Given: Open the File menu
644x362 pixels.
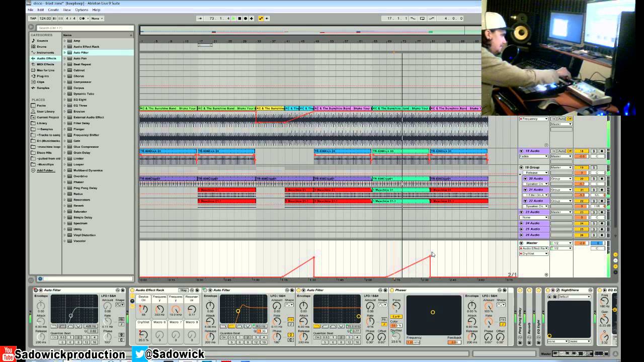Looking at the screenshot, I should tap(31, 10).
